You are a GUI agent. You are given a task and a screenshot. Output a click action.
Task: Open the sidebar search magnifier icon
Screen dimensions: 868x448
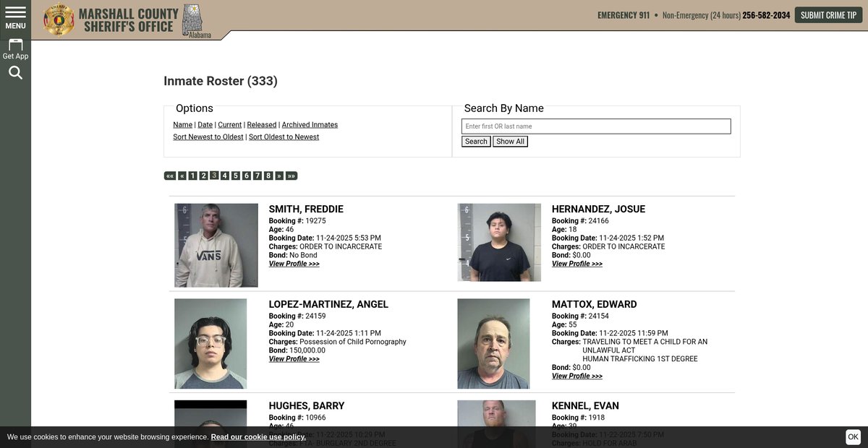[15, 73]
